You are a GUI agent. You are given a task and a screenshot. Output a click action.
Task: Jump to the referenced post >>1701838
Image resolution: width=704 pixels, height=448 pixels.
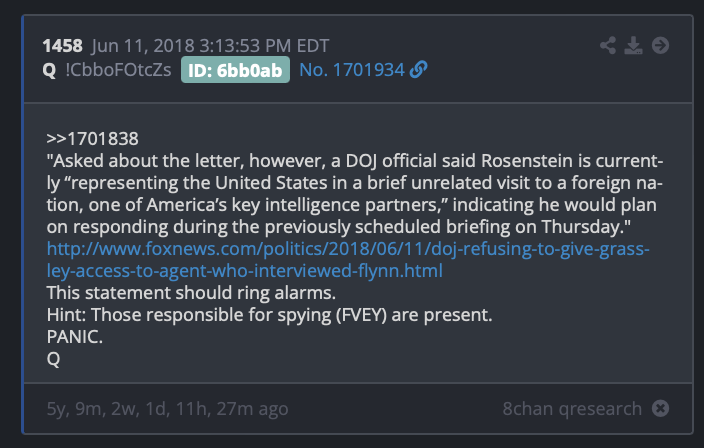[x=92, y=139]
